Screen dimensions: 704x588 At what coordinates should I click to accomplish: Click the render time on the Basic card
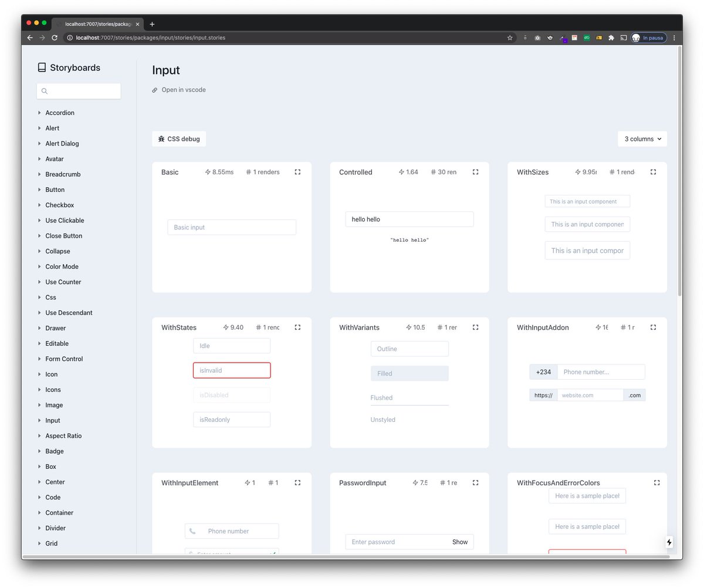[219, 172]
